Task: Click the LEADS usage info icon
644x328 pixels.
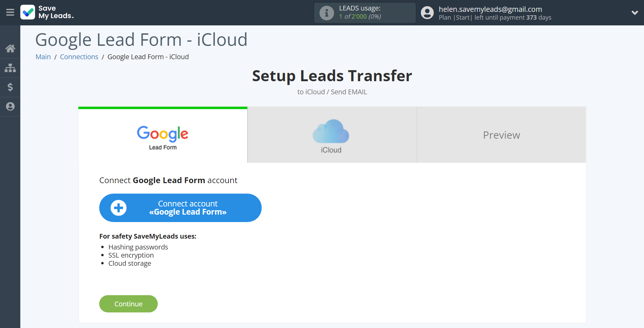Action: coord(327,13)
